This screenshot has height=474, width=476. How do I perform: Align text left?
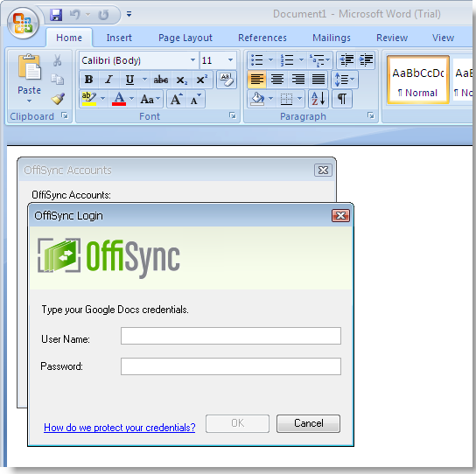tap(257, 80)
